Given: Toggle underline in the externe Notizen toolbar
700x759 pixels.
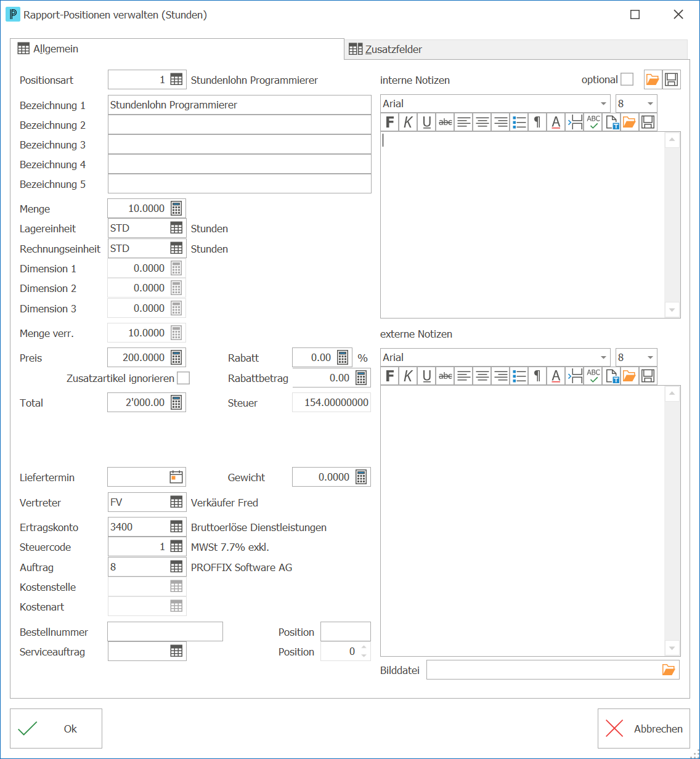Looking at the screenshot, I should tap(426, 376).
